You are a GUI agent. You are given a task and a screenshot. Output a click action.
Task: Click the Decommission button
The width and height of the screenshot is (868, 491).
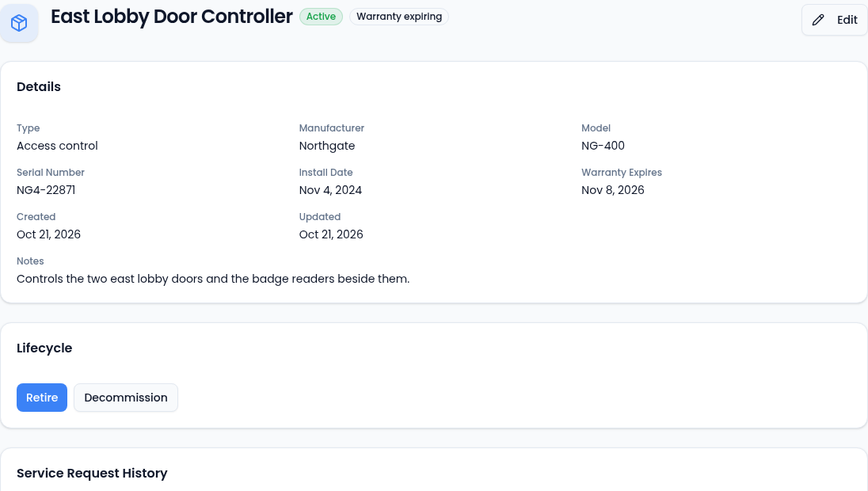126,398
